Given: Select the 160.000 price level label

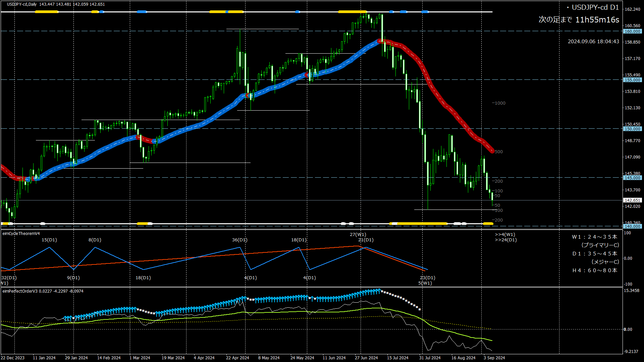Looking at the screenshot, I should click(x=632, y=31).
